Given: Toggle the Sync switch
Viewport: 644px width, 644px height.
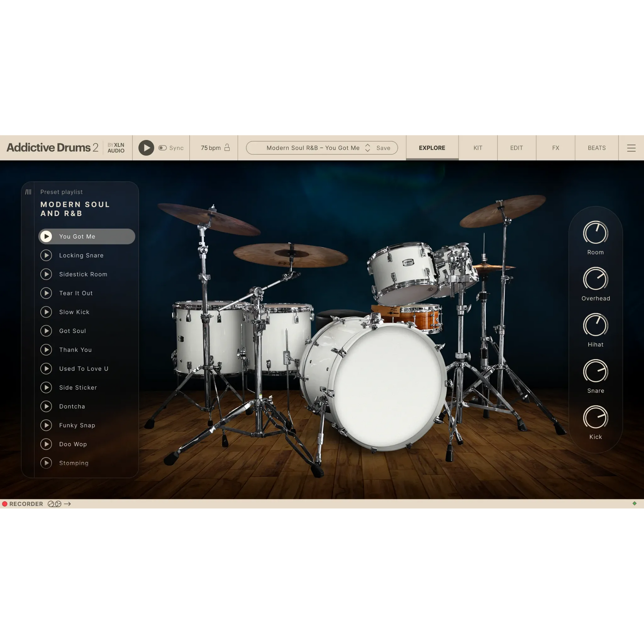Looking at the screenshot, I should point(163,148).
